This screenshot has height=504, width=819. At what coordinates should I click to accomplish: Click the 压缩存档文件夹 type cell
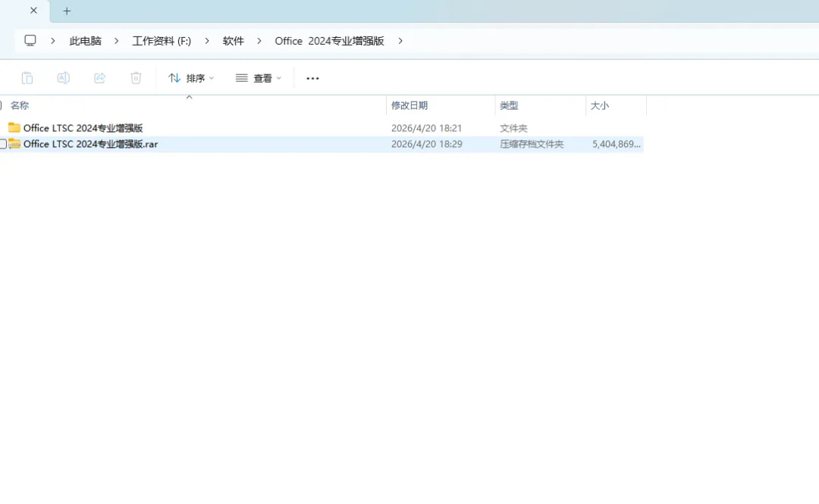(532, 144)
